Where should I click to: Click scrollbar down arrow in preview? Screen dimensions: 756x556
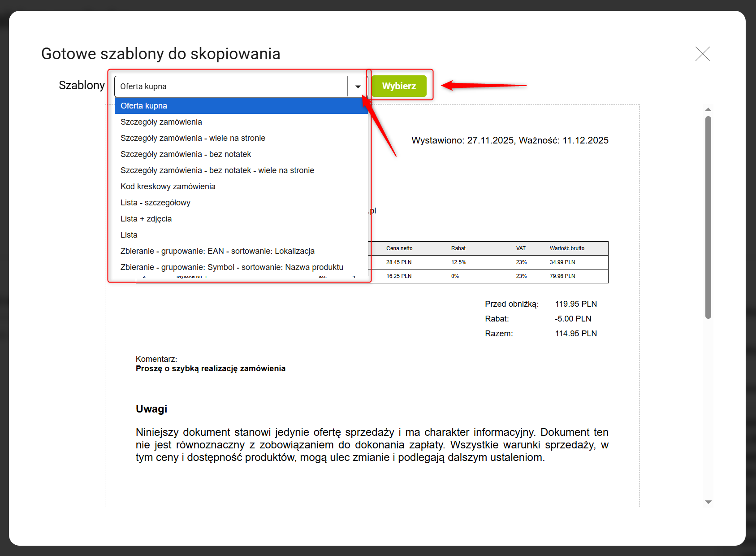[x=708, y=502]
